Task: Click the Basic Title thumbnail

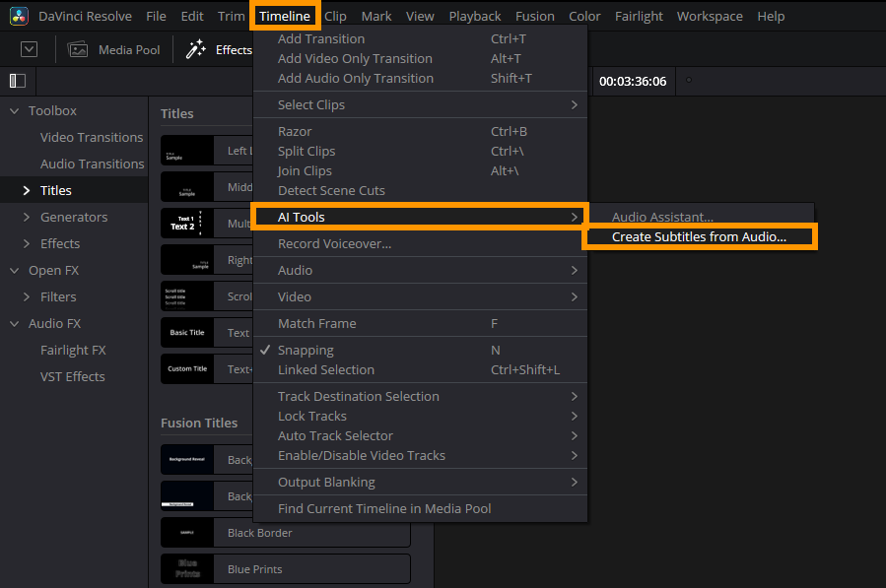Action: click(x=187, y=333)
